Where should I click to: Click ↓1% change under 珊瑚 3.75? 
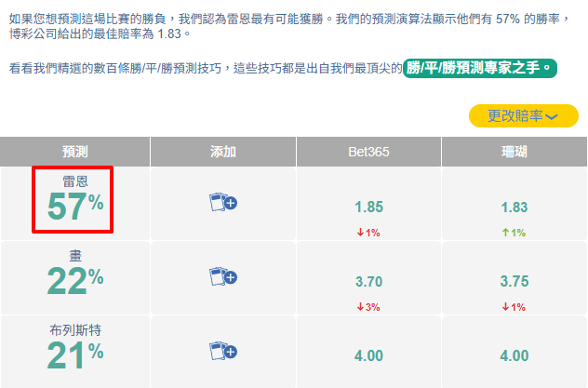(514, 307)
